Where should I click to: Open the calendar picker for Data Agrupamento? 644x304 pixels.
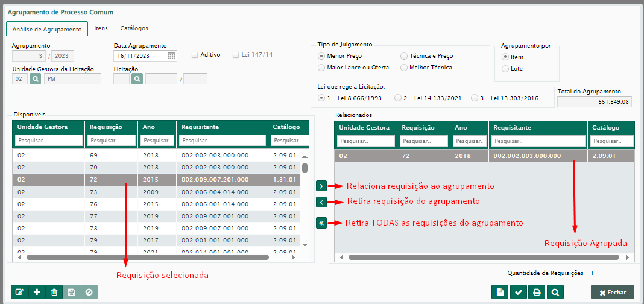(171, 55)
